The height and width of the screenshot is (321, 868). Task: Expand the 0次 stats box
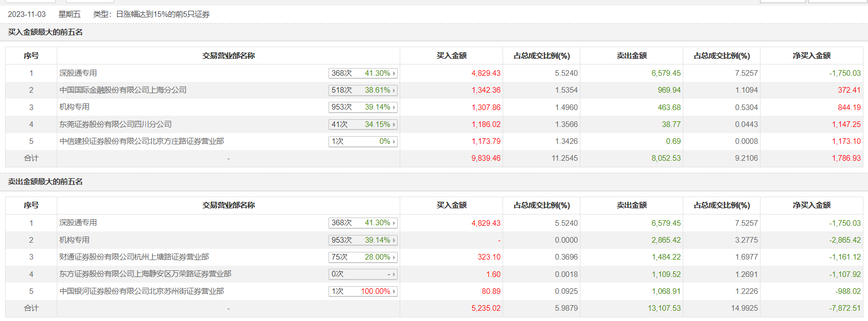click(x=363, y=274)
